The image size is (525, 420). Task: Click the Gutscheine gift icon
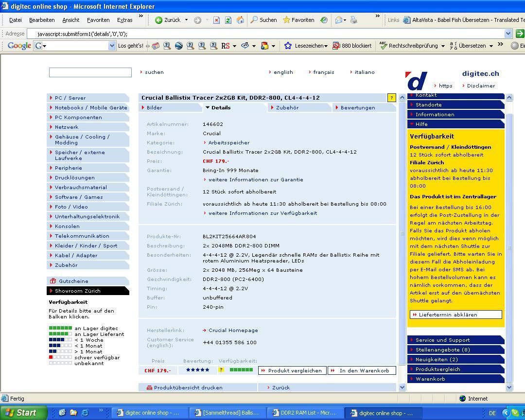[53, 281]
